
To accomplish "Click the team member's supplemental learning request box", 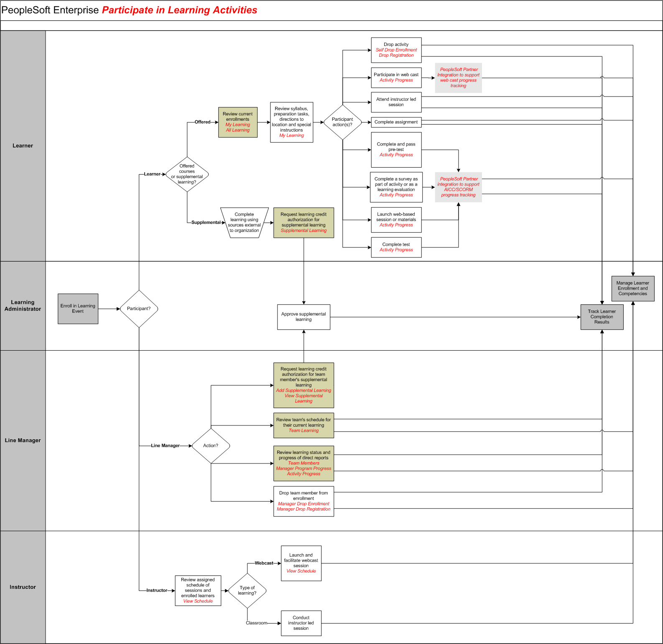I will point(304,385).
